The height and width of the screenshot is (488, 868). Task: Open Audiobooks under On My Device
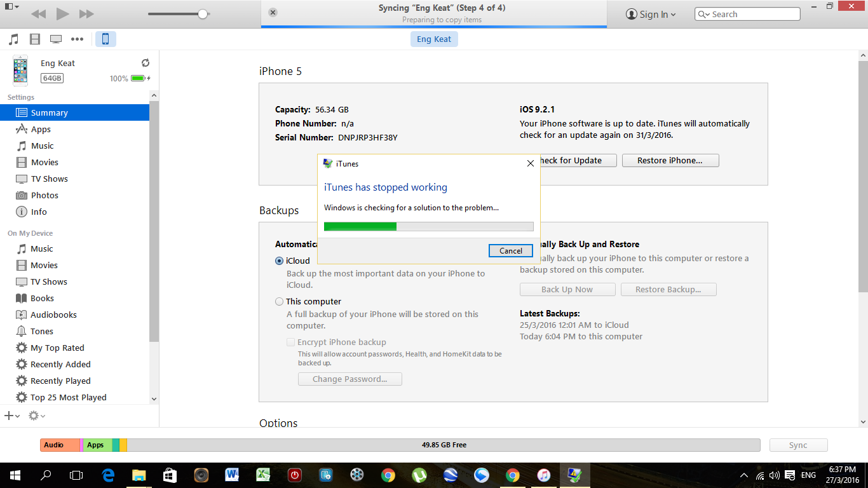click(75, 315)
